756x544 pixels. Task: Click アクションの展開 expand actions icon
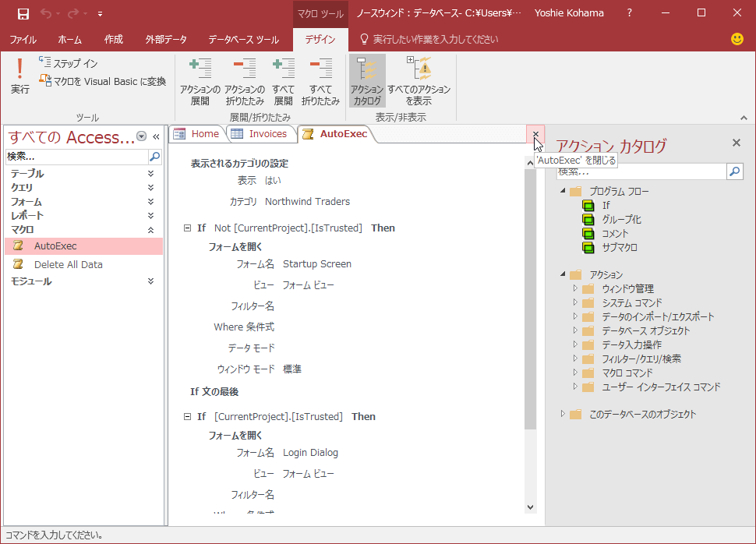[x=200, y=81]
